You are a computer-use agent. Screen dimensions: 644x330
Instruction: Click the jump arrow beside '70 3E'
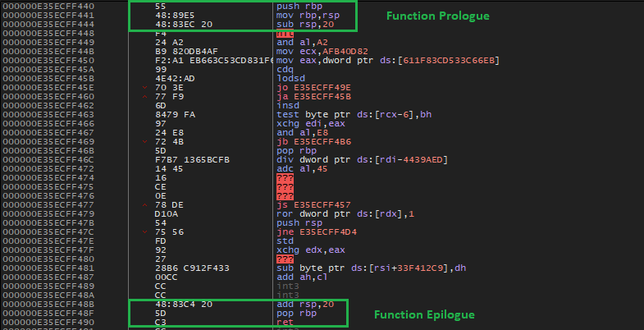[144, 88]
